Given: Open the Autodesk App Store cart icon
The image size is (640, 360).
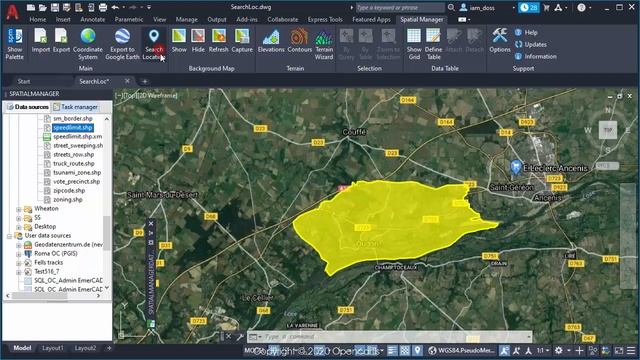Looking at the screenshot, I should [546, 7].
